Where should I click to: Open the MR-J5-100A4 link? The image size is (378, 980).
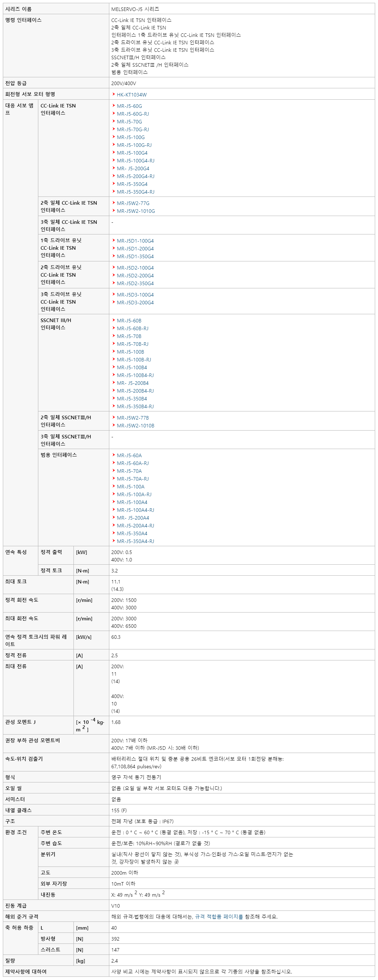tap(132, 502)
